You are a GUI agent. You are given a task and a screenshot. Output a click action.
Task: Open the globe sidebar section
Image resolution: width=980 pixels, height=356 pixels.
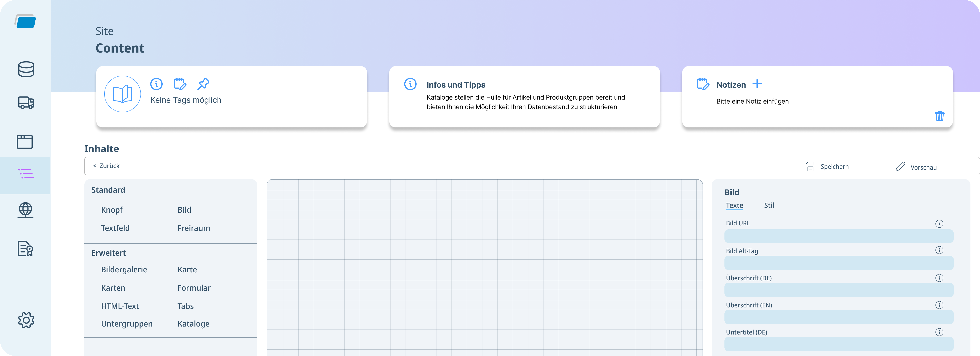tap(25, 210)
